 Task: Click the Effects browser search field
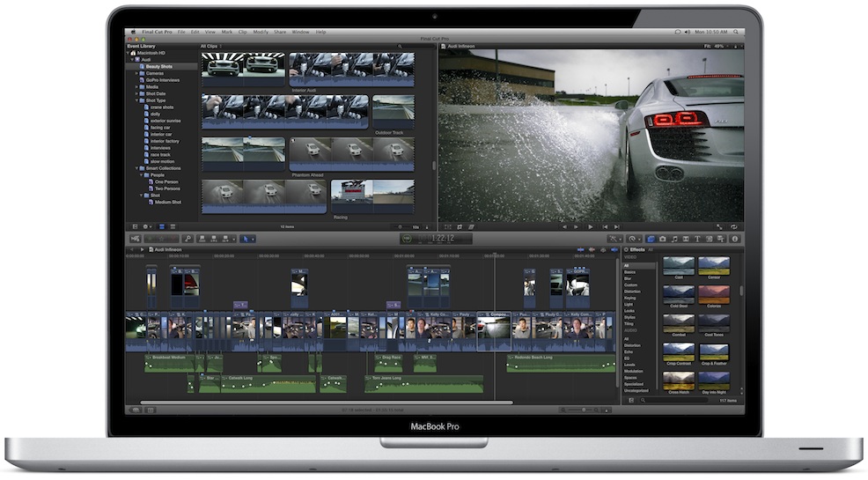tap(675, 400)
